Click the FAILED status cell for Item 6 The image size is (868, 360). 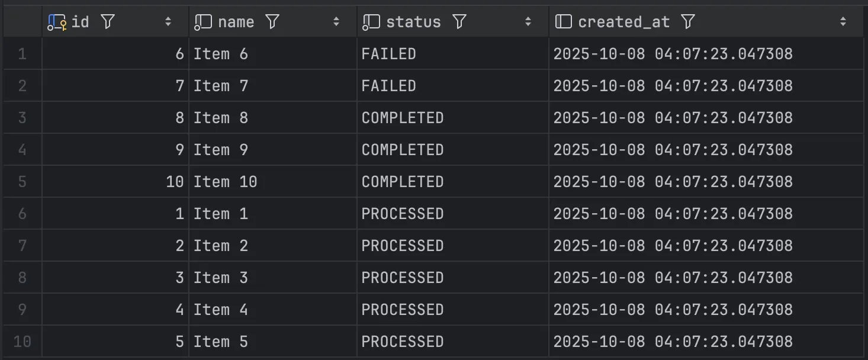pos(389,54)
